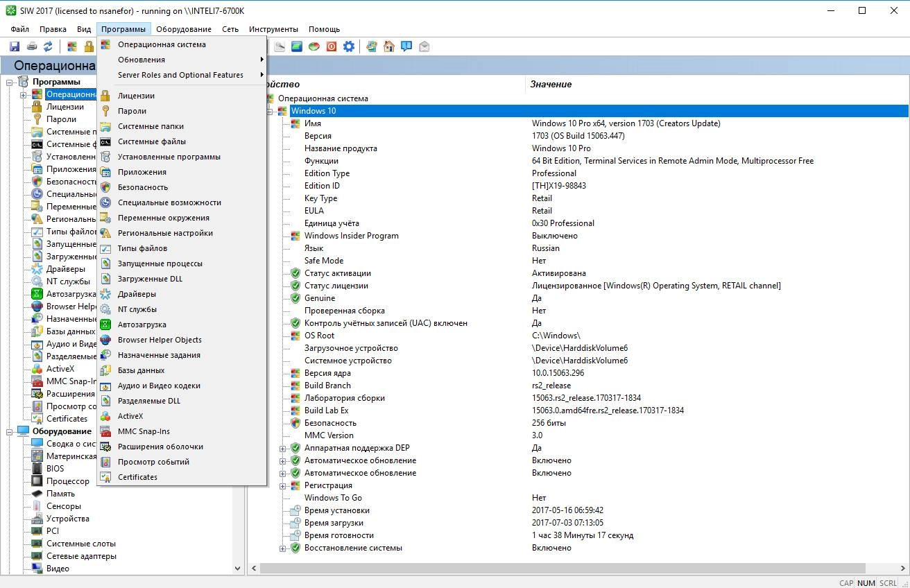
Task: Choose Запущенные процессы menu entry
Action: (182, 263)
